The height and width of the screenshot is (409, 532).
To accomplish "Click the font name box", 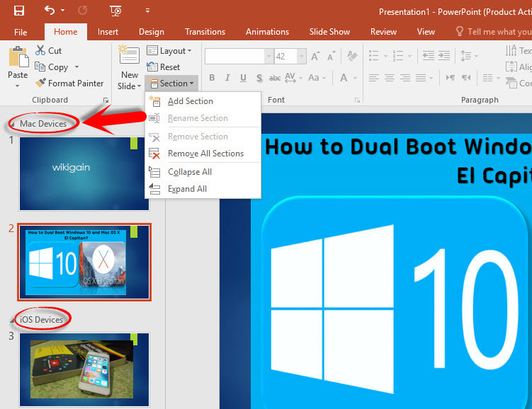I will point(234,56).
